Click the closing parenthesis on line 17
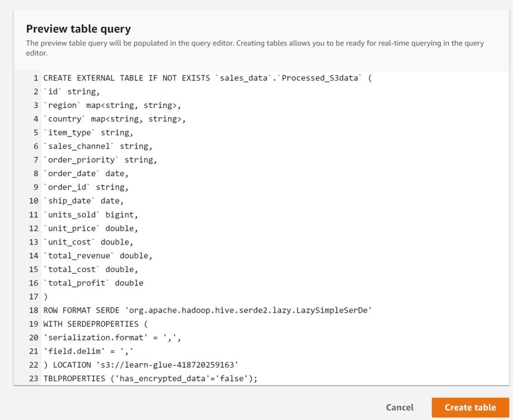Image resolution: width=513 pixels, height=420 pixels. tap(45, 297)
